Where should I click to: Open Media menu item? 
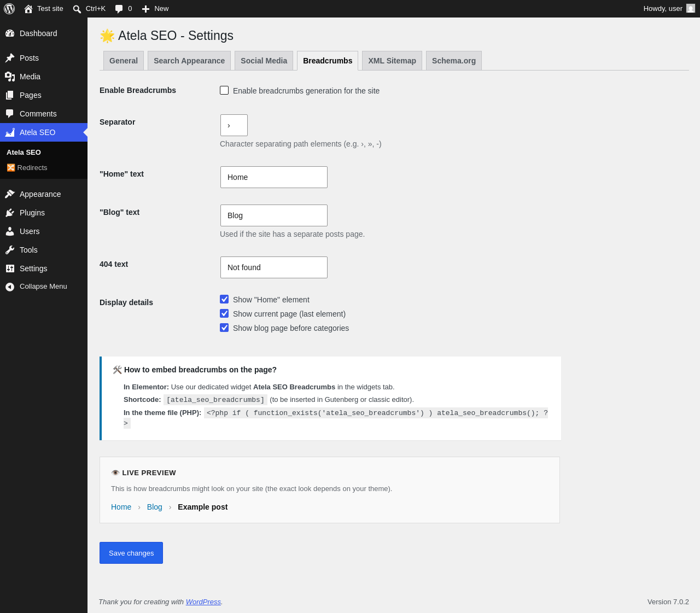[44, 77]
